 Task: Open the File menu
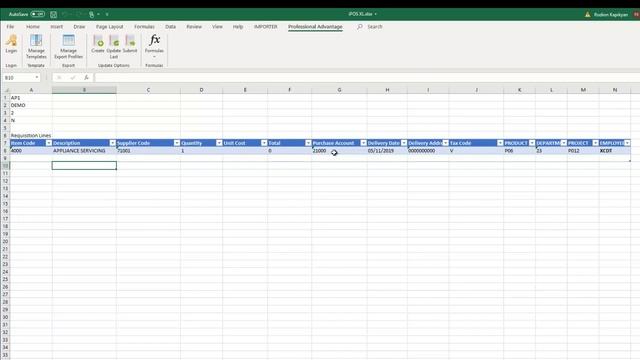pos(10,27)
